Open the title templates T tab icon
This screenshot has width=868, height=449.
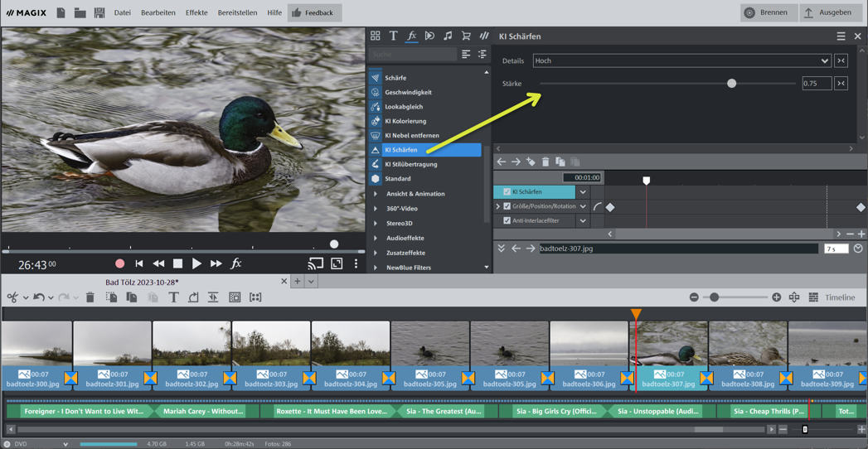[393, 36]
